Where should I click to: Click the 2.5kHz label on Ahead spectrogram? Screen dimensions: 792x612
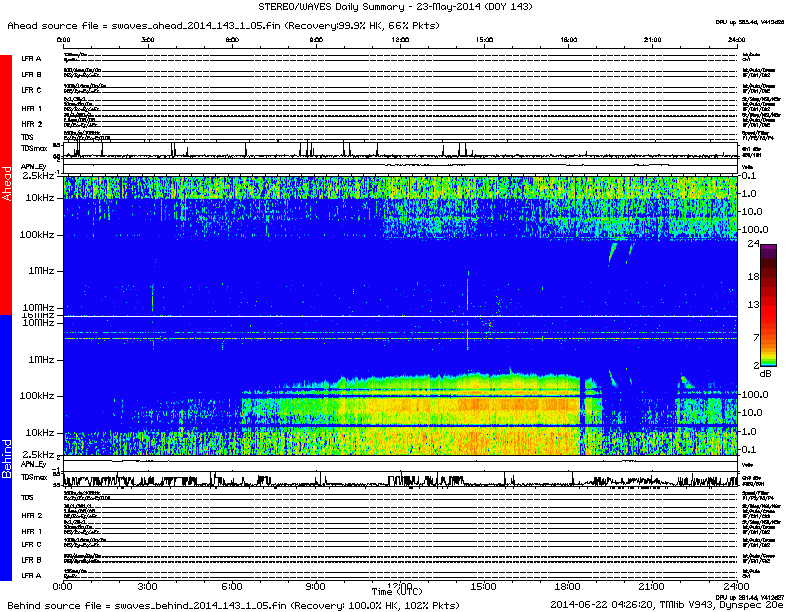38,176
